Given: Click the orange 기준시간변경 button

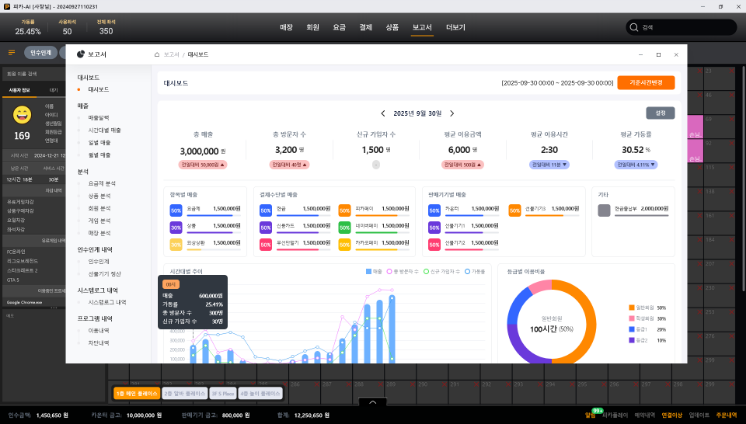Looking at the screenshot, I should pyautogui.click(x=645, y=83).
